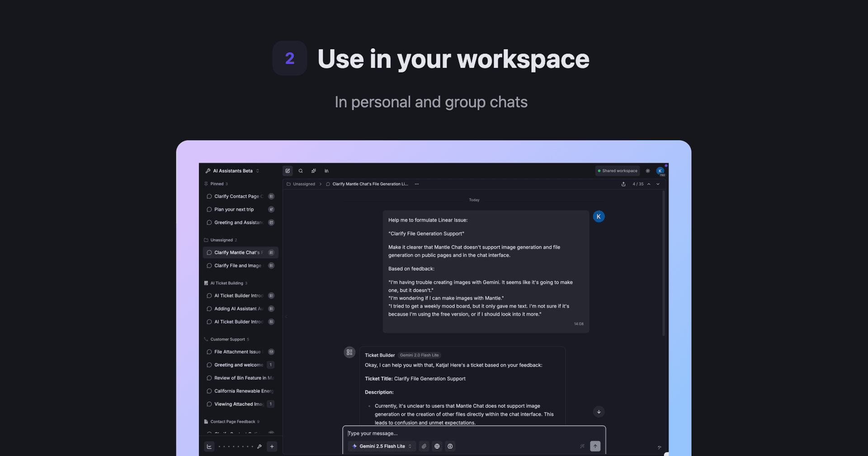The height and width of the screenshot is (456, 868).
Task: Open Clarify File and Image chat
Action: point(241,266)
